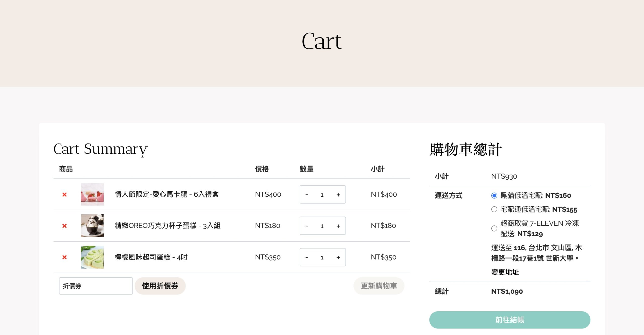The width and height of the screenshot is (644, 335).
Task: Choose 7-ELEVEN 冷凍配送 pickup option
Action: (494, 228)
